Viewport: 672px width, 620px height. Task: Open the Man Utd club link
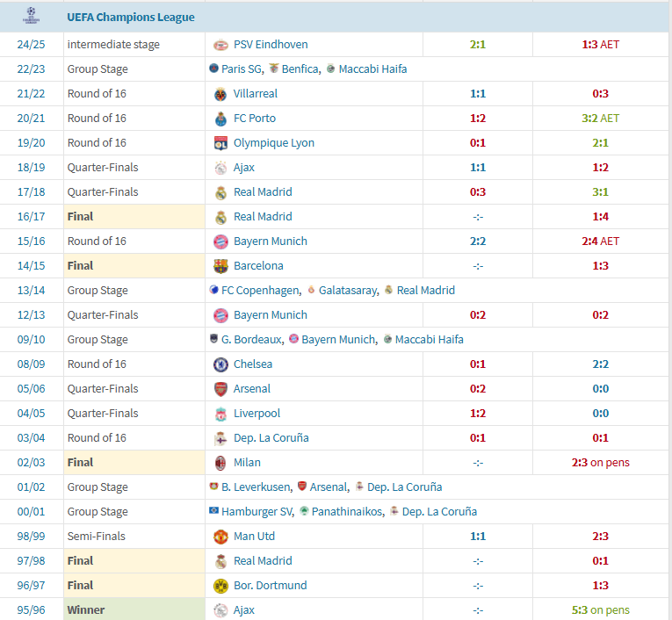point(254,536)
